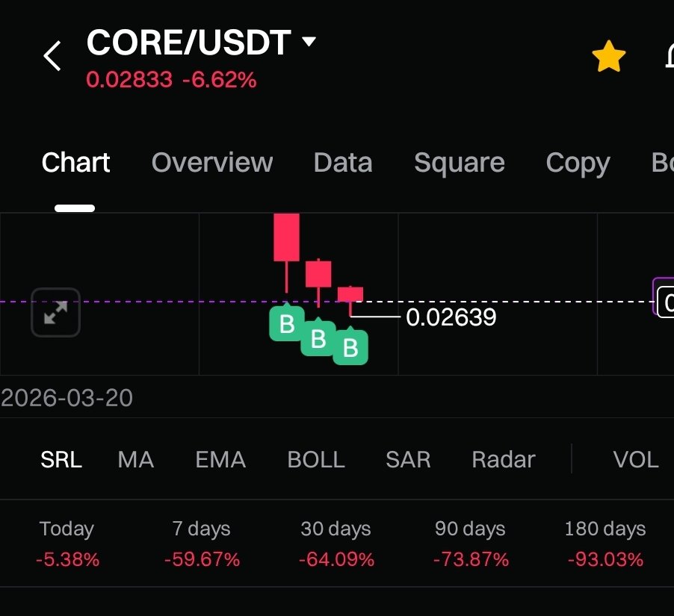This screenshot has height=616, width=674.
Task: Open the Square tab
Action: click(x=460, y=163)
